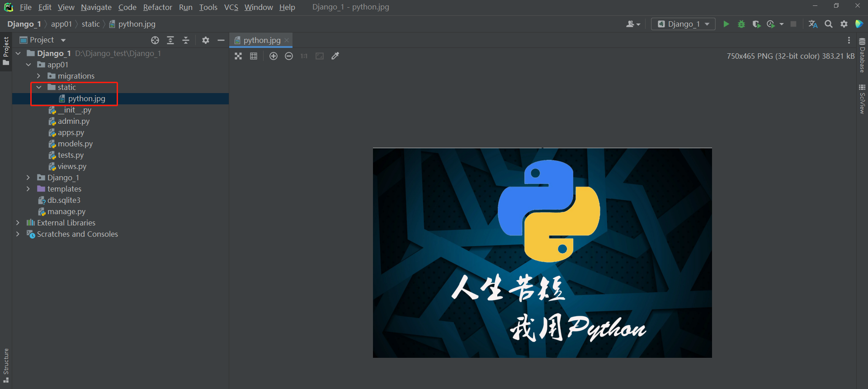Activate the color picker eyedropper
Viewport: 868px width, 389px height.
point(335,56)
